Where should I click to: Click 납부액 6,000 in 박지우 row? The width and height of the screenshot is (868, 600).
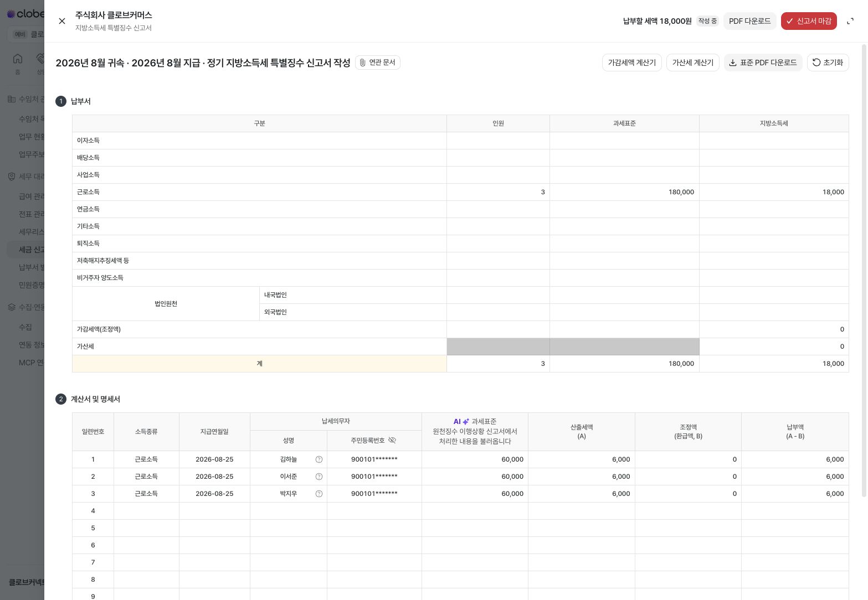795,494
